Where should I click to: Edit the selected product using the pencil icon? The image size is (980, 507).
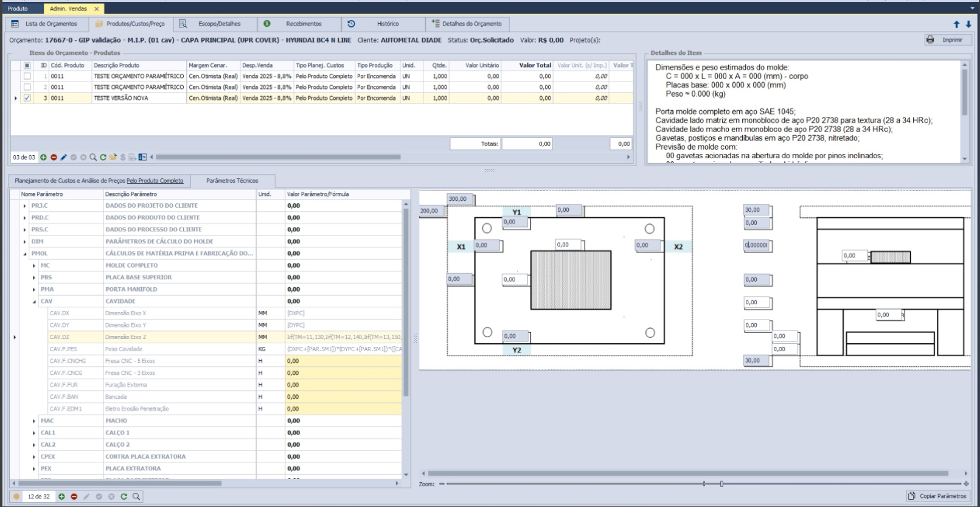(x=63, y=157)
